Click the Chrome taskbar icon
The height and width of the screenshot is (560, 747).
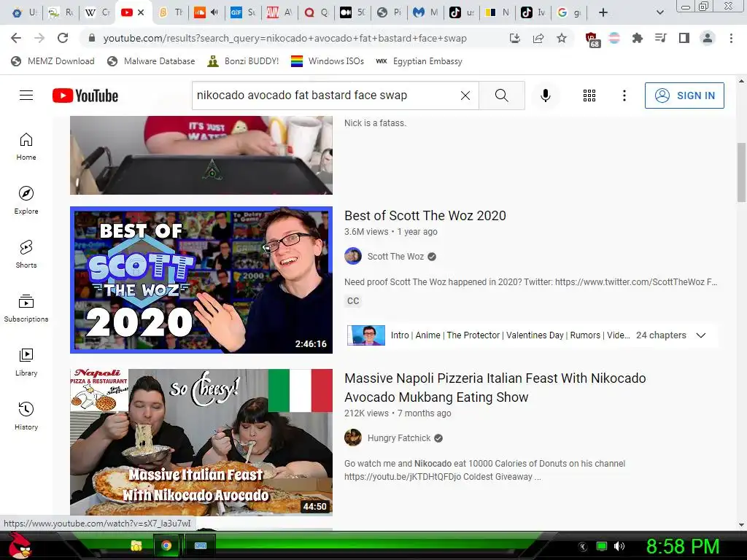[166, 545]
